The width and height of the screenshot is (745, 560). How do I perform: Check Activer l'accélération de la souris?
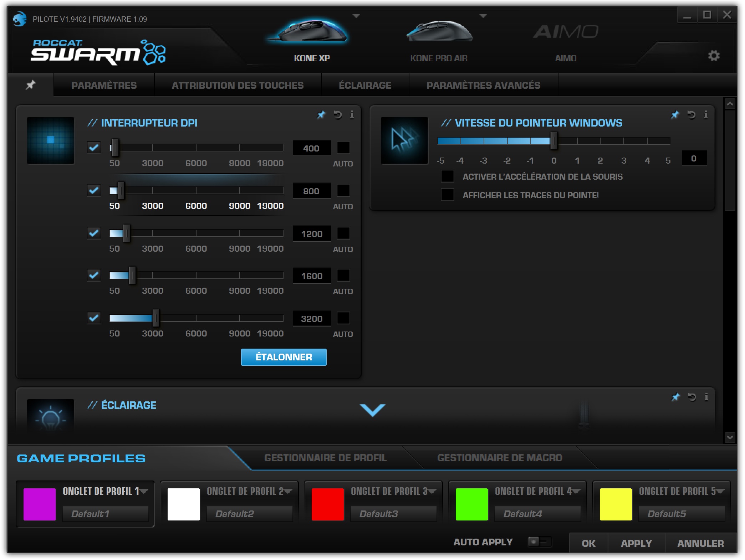pyautogui.click(x=448, y=176)
